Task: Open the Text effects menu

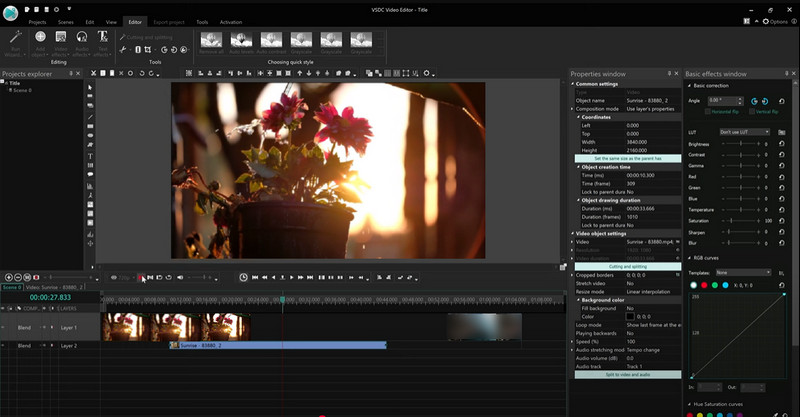Action: click(103, 43)
